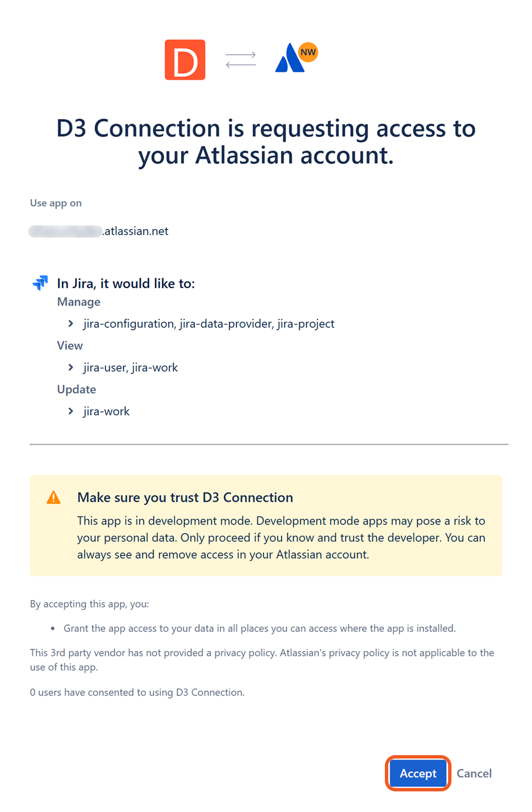This screenshot has height=812, width=532.
Task: Click the NW avatar badge
Action: click(308, 52)
